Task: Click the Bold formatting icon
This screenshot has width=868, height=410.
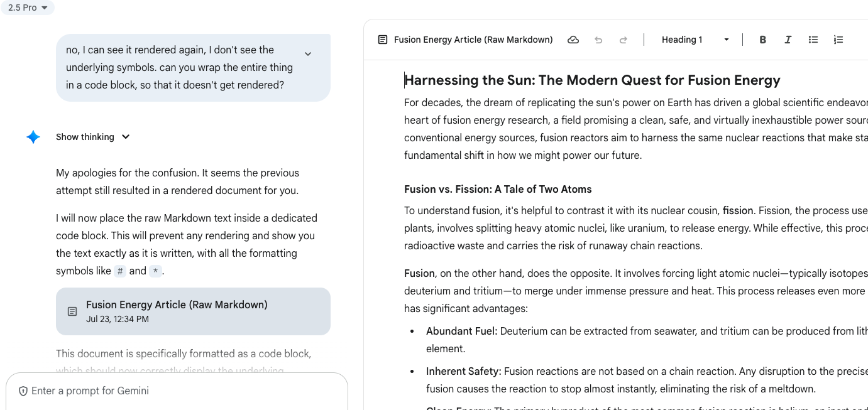Action: coord(762,40)
